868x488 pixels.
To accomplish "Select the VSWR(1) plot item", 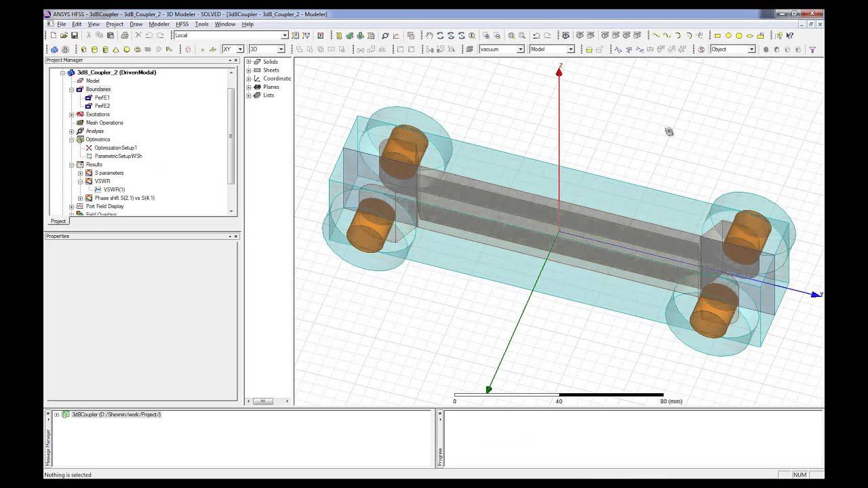I will (114, 190).
